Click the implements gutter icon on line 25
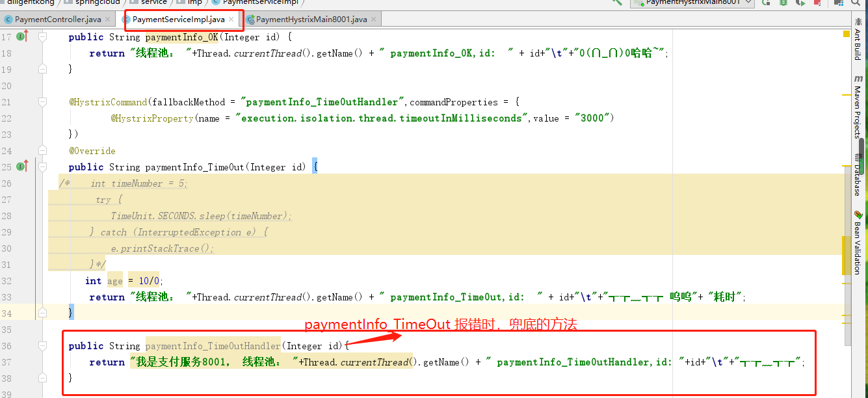 pos(23,167)
